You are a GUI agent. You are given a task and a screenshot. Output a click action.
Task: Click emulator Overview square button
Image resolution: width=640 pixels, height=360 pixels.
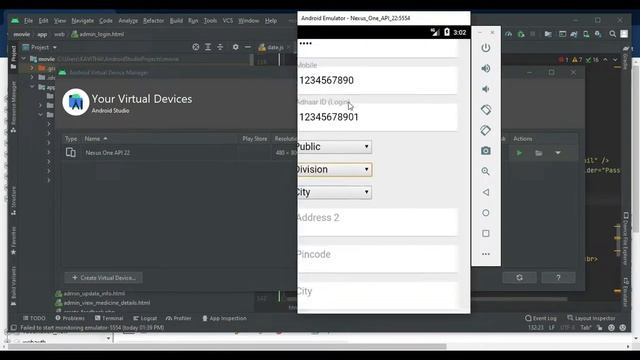click(x=486, y=233)
